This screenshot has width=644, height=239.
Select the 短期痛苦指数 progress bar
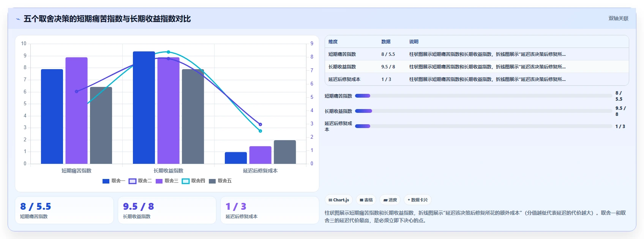click(483, 96)
